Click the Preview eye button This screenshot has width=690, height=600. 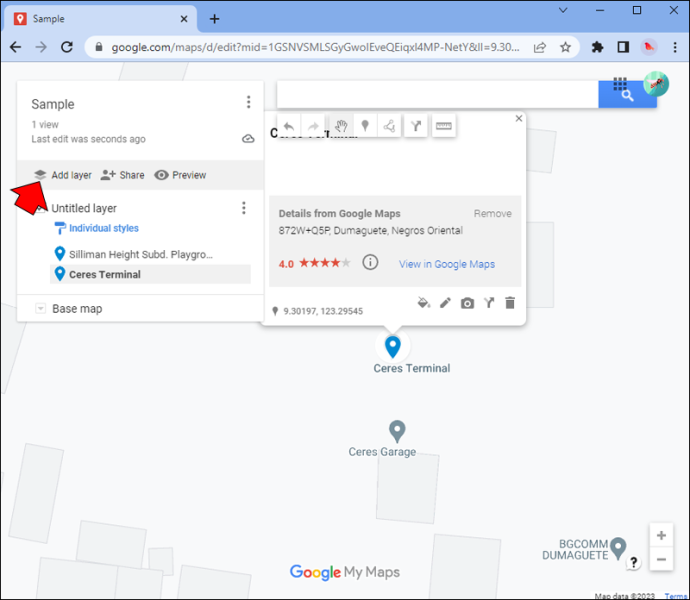click(x=180, y=175)
